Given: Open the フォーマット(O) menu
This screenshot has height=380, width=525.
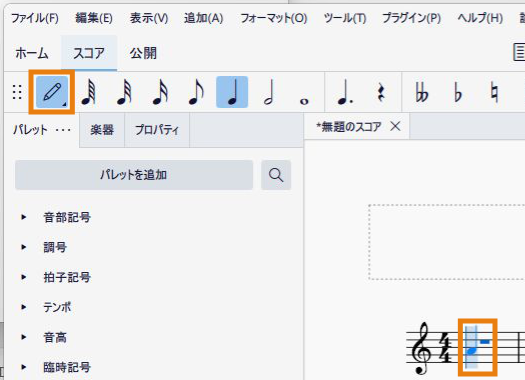Looking at the screenshot, I should (274, 18).
